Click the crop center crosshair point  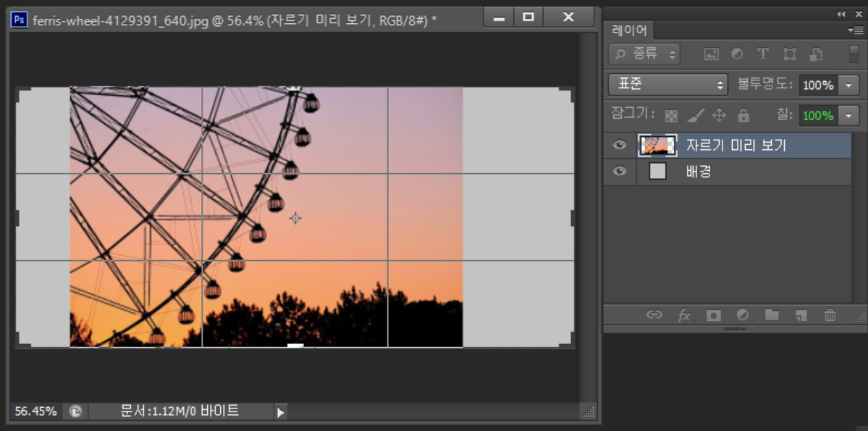pos(295,218)
